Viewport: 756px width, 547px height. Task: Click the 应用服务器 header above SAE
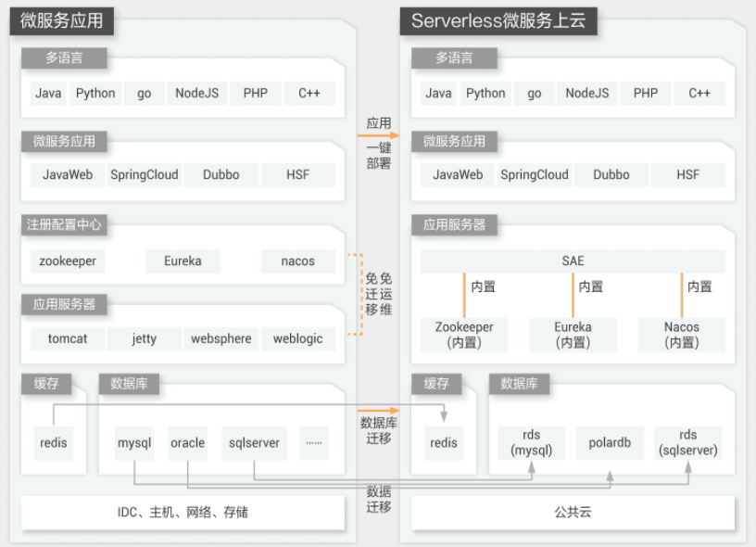pyautogui.click(x=454, y=224)
